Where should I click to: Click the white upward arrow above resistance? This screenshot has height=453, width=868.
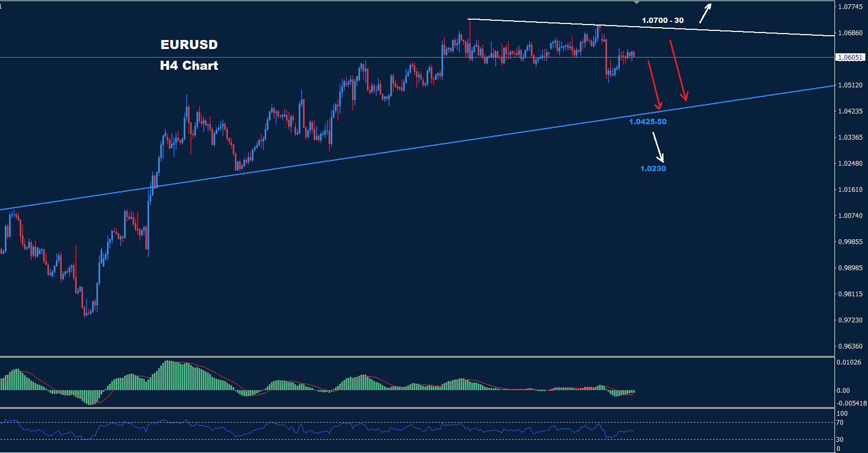point(706,13)
